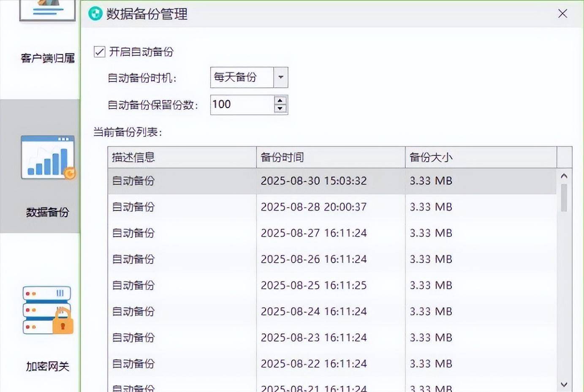Click 3.33 MB size in the 2025-08-23 row
The image size is (584, 392).
coord(431,338)
